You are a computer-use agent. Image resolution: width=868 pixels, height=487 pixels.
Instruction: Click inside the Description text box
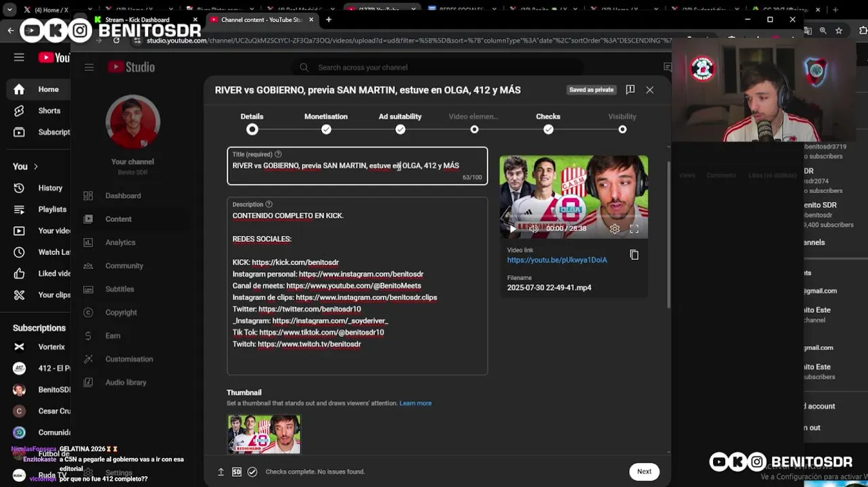pyautogui.click(x=357, y=286)
